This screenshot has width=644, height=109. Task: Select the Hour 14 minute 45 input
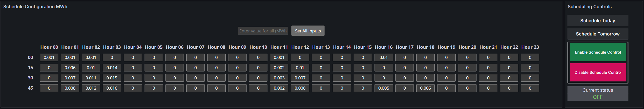coord(342,88)
